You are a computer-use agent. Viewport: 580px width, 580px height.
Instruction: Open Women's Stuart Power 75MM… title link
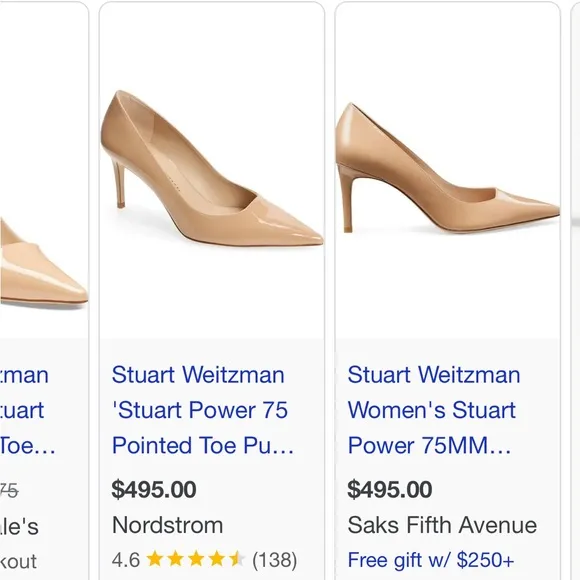click(x=434, y=410)
